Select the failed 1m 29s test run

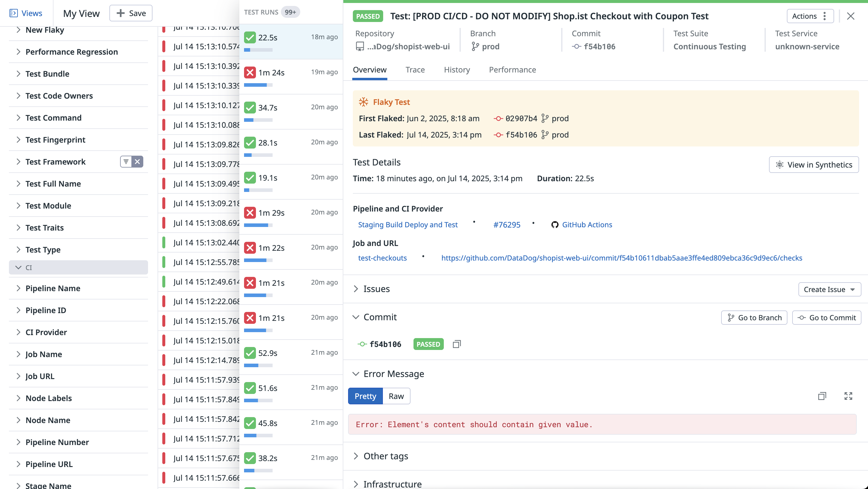coord(291,217)
